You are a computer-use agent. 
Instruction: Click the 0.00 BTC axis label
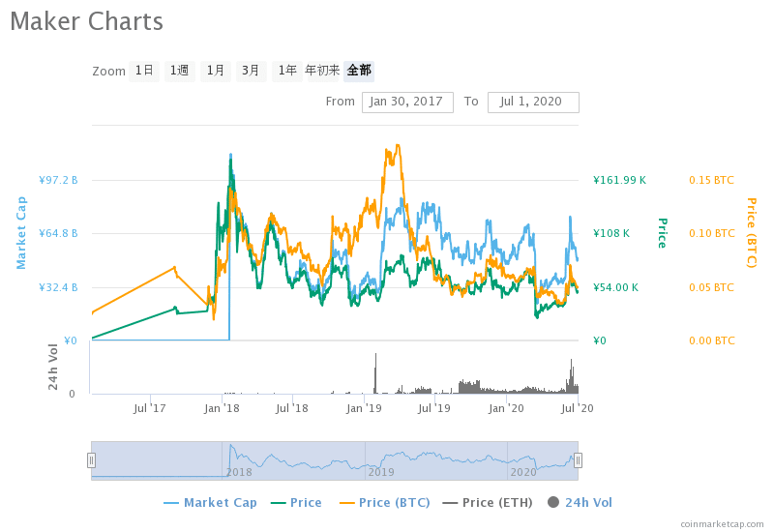(x=712, y=340)
